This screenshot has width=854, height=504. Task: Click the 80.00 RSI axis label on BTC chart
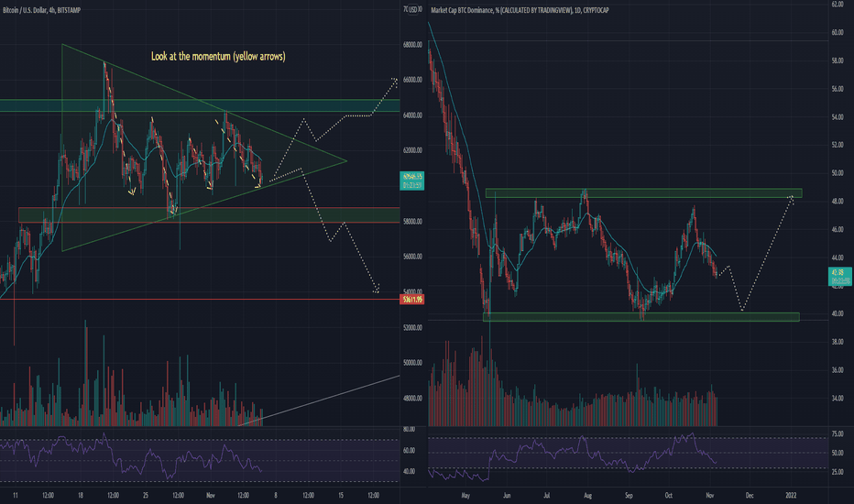[409, 430]
